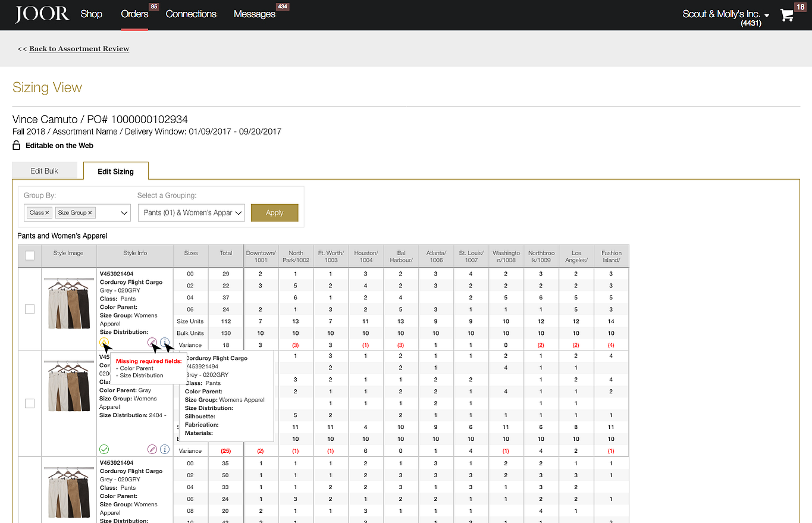Viewport: 812px width, 523px height.
Task: Click the Ft. Worth/1003 column header
Action: (331, 256)
